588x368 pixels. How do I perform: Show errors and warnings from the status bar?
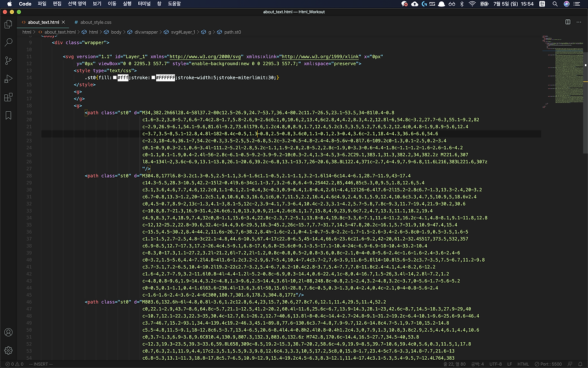click(x=13, y=364)
